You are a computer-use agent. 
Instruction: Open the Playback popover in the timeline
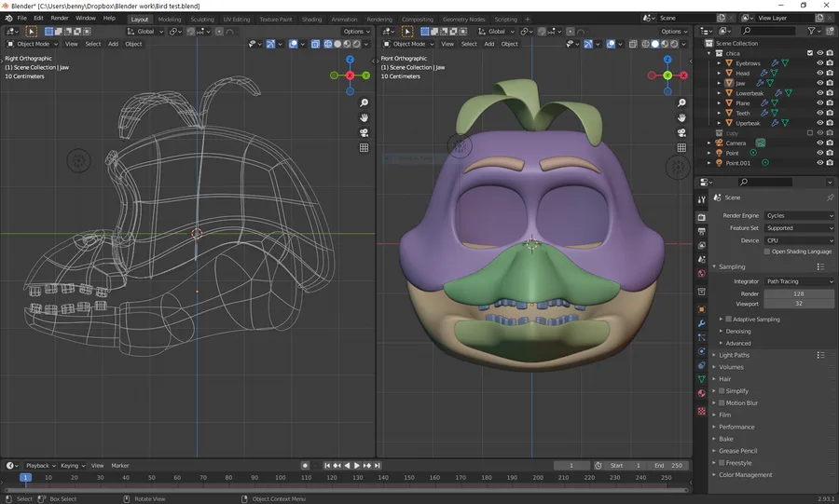click(x=38, y=465)
